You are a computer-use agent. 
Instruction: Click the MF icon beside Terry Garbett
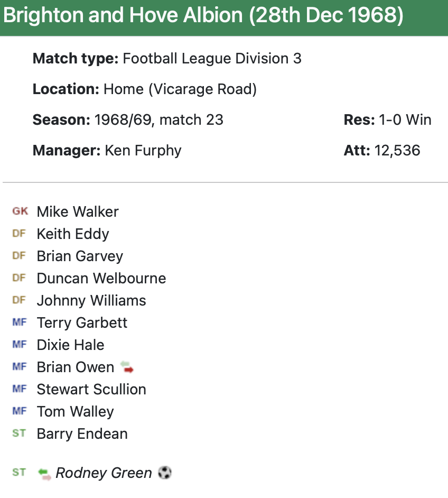19,322
